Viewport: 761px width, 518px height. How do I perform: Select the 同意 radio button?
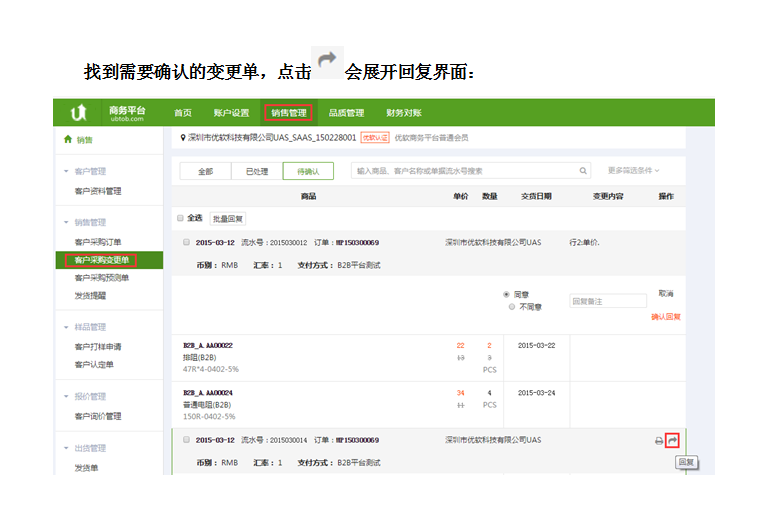click(506, 294)
